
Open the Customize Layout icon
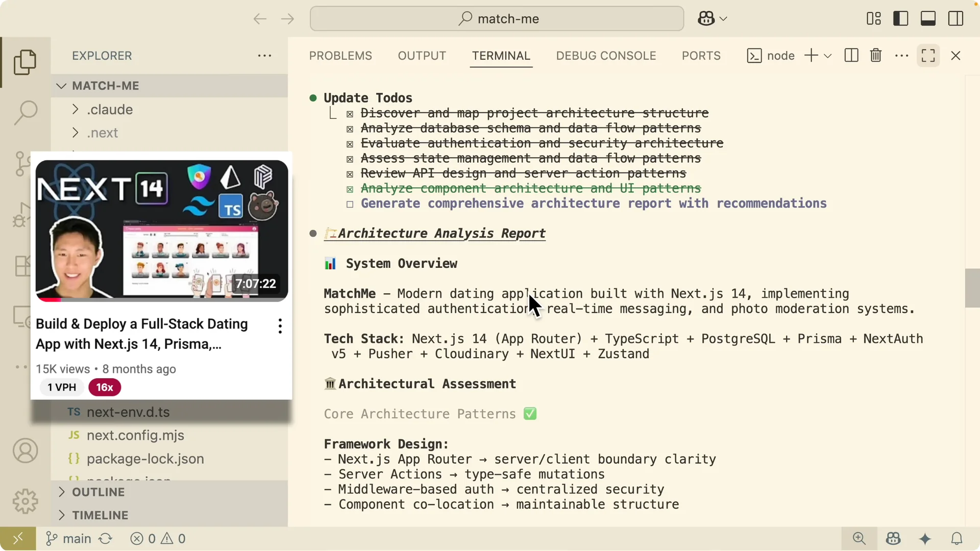[x=874, y=19]
